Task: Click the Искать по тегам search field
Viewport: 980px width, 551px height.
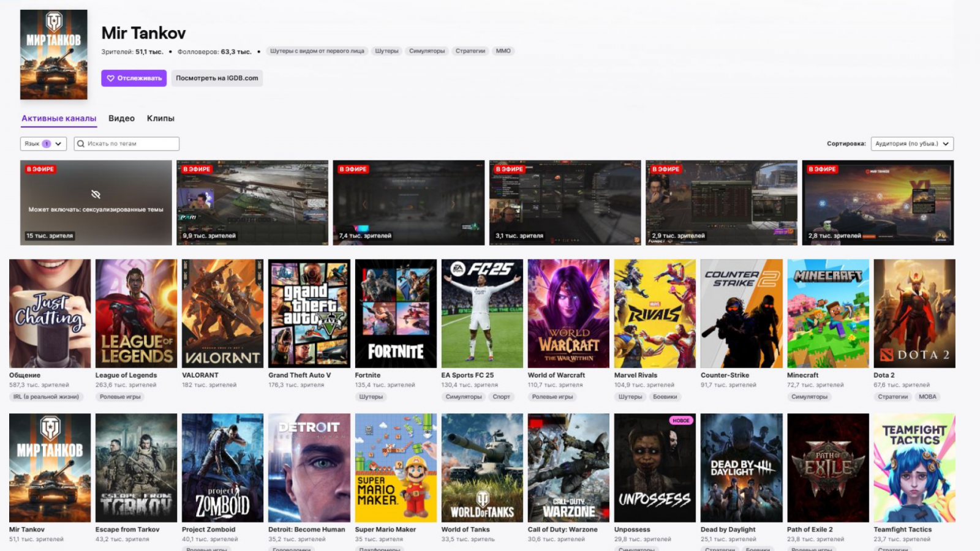Action: click(127, 144)
